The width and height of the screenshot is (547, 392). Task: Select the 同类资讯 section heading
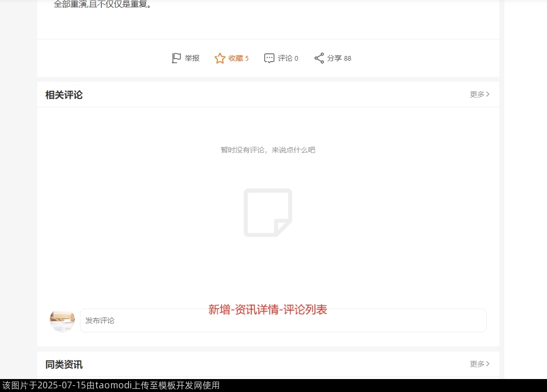(64, 365)
